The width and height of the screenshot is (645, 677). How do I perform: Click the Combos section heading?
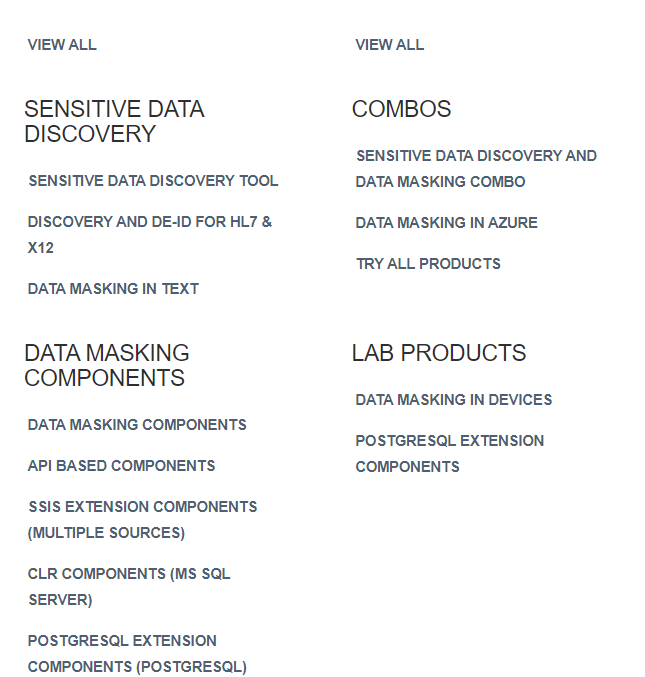tap(402, 109)
